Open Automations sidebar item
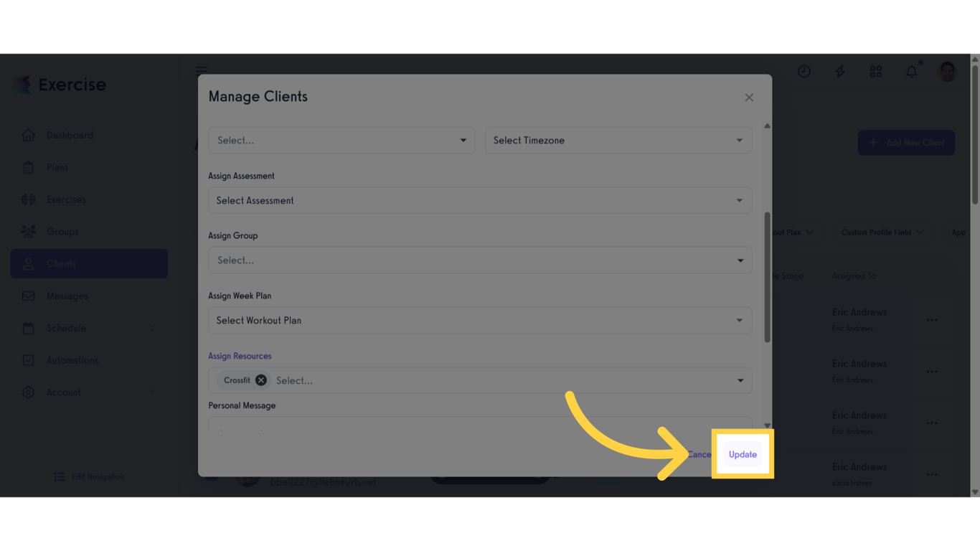Image resolution: width=980 pixels, height=551 pixels. pyautogui.click(x=72, y=360)
